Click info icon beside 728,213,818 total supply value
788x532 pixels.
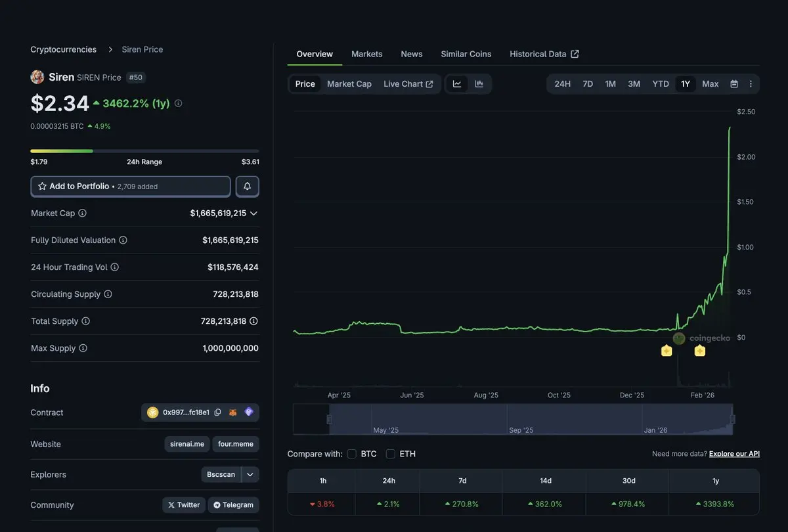pos(253,321)
